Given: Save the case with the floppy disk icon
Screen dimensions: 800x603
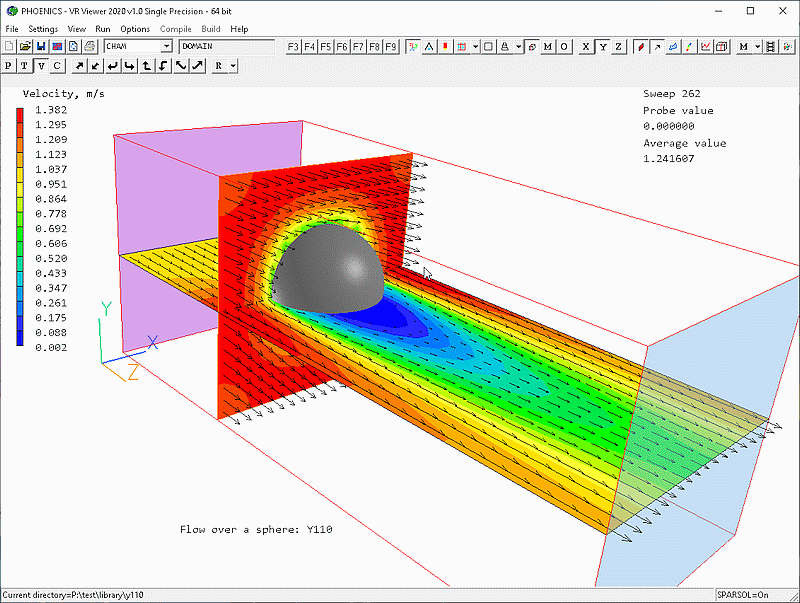Looking at the screenshot, I should tap(41, 46).
